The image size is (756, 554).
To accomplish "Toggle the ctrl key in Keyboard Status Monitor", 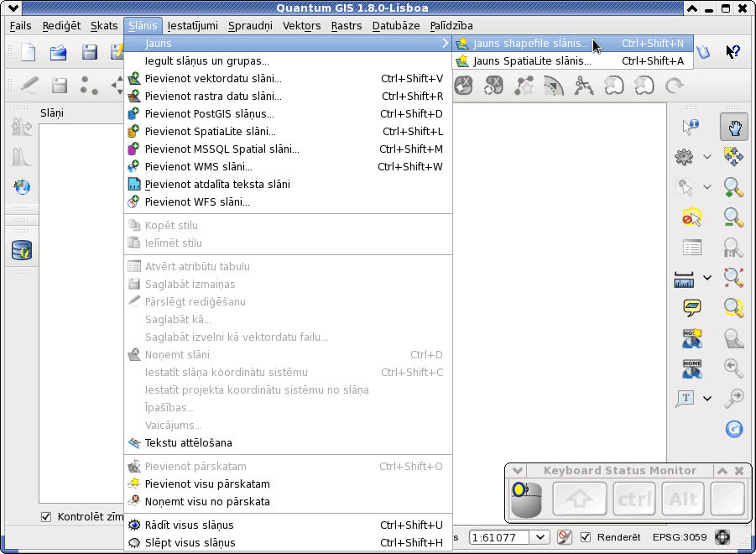I will [x=634, y=499].
